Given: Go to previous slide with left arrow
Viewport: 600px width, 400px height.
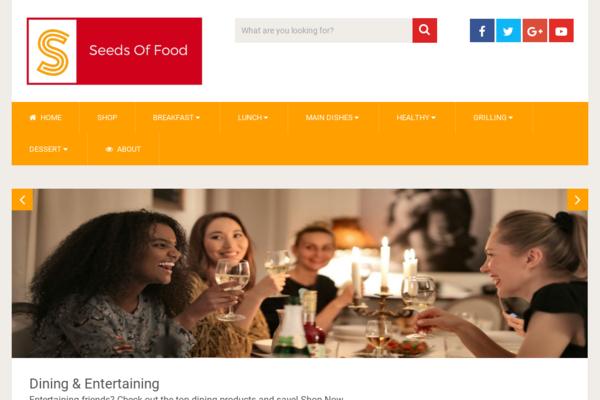Looking at the screenshot, I should pos(22,199).
